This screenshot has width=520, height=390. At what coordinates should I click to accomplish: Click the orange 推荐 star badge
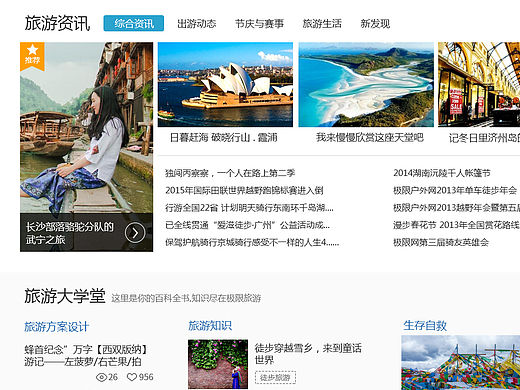pyautogui.click(x=32, y=56)
